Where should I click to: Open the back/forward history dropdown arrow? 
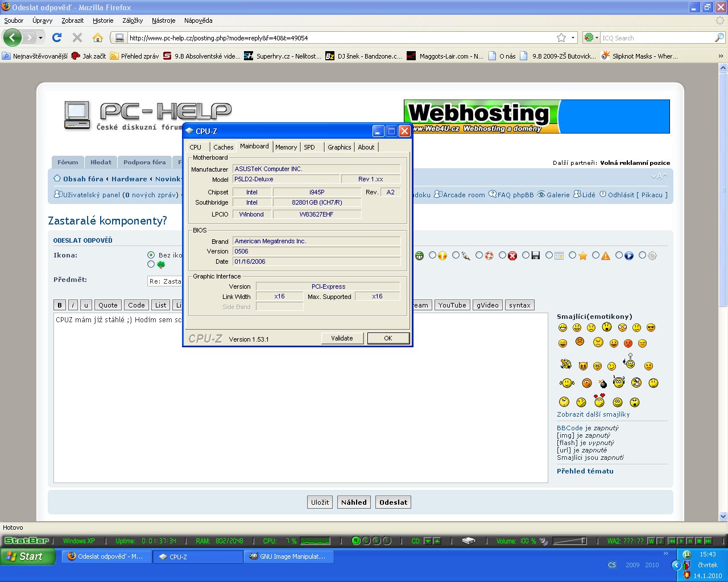[x=40, y=38]
